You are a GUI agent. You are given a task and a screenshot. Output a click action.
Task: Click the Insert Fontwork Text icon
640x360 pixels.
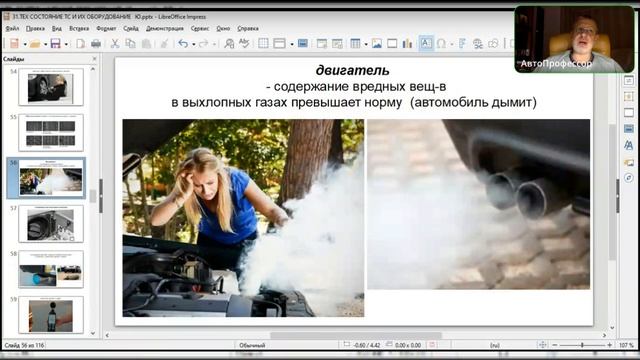click(462, 43)
